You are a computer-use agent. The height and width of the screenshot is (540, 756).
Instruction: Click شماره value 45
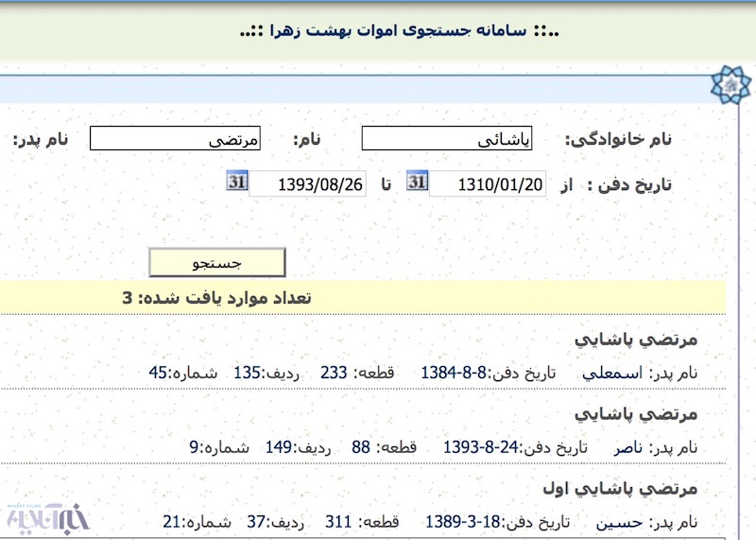point(158,373)
